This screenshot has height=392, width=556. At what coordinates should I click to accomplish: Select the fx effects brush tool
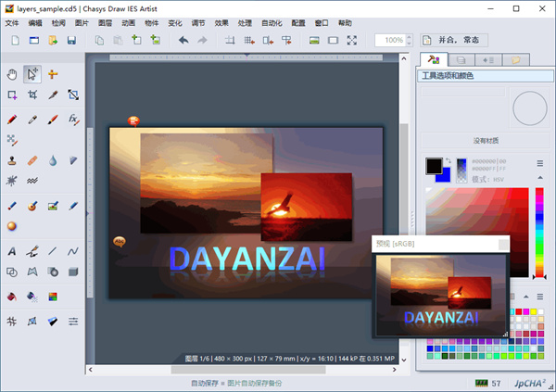73,120
